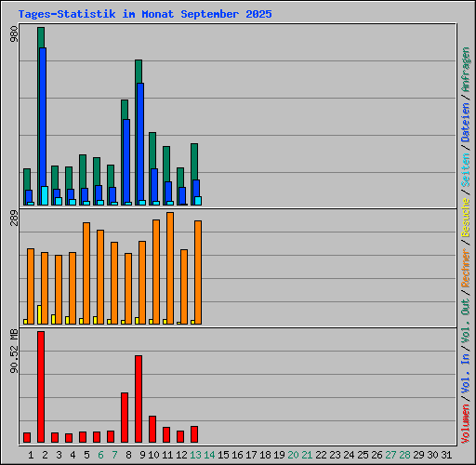Click the green Anfragen bar for day 10

(x=152, y=151)
